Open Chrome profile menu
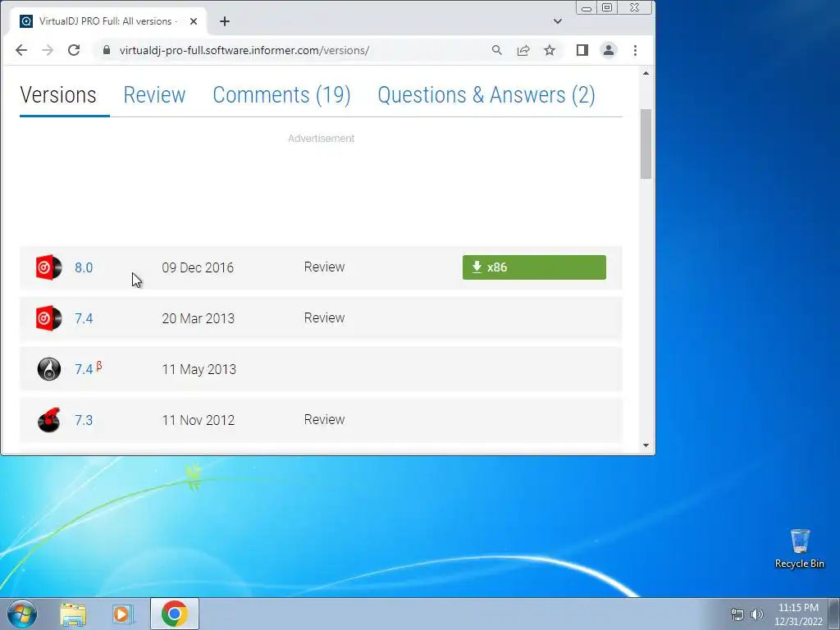This screenshot has height=630, width=840. 609,50
